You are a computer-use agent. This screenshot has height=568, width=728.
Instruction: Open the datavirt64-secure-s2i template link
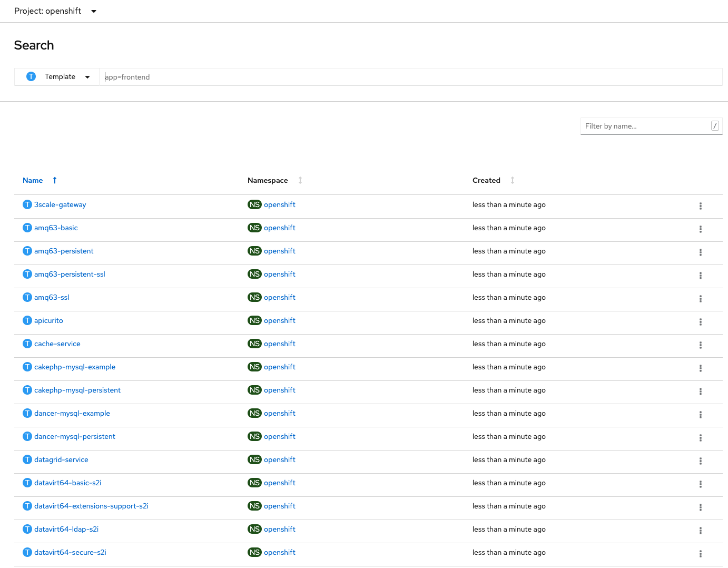70,552
